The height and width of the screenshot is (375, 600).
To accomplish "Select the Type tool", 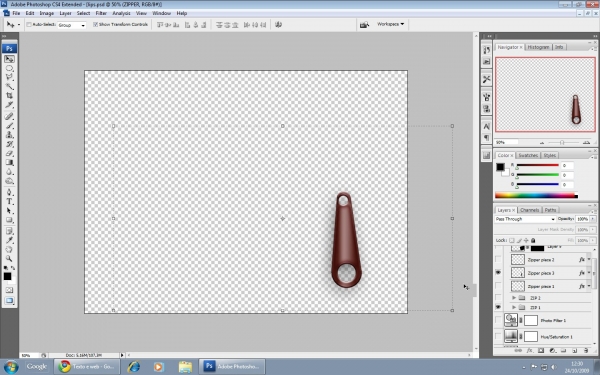I will pyautogui.click(x=10, y=201).
